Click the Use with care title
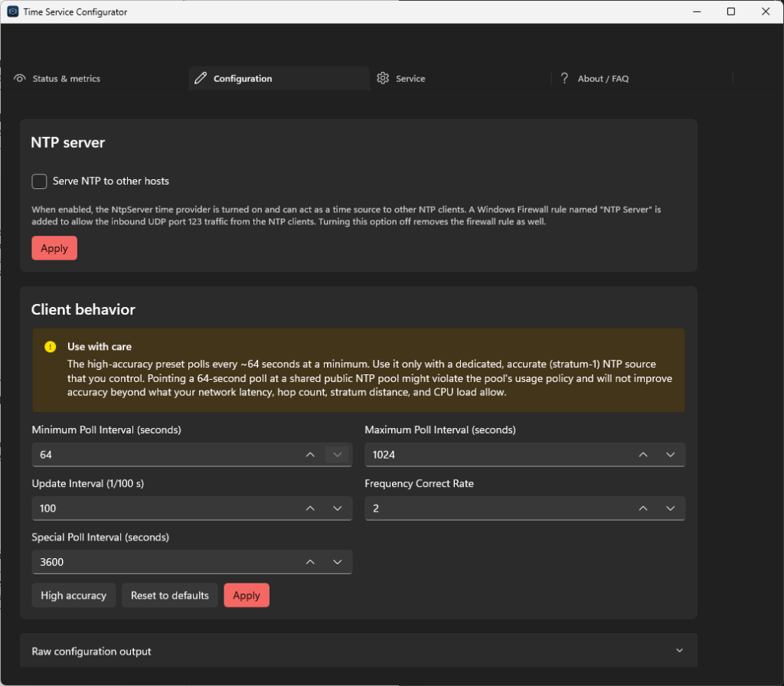The height and width of the screenshot is (686, 784). (100, 347)
